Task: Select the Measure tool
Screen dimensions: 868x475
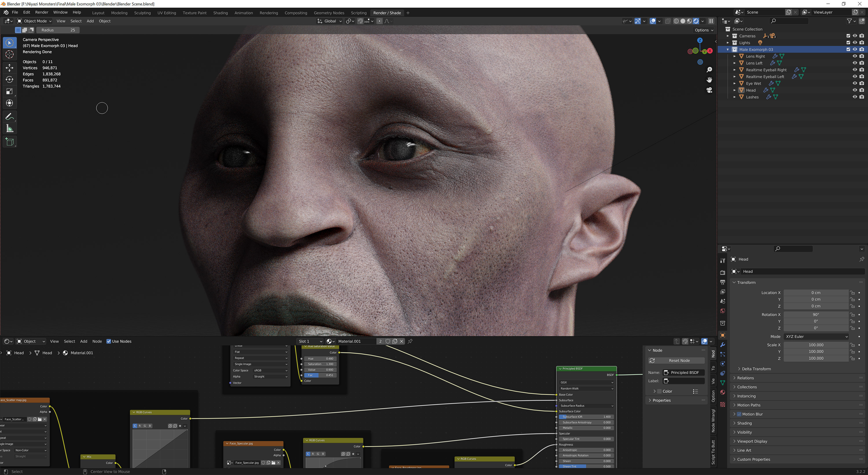Action: click(10, 129)
